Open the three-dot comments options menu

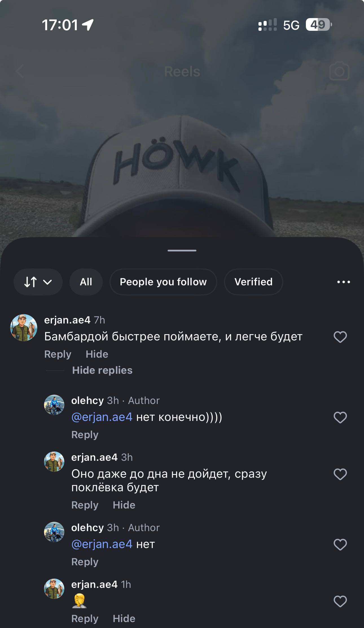[343, 282]
